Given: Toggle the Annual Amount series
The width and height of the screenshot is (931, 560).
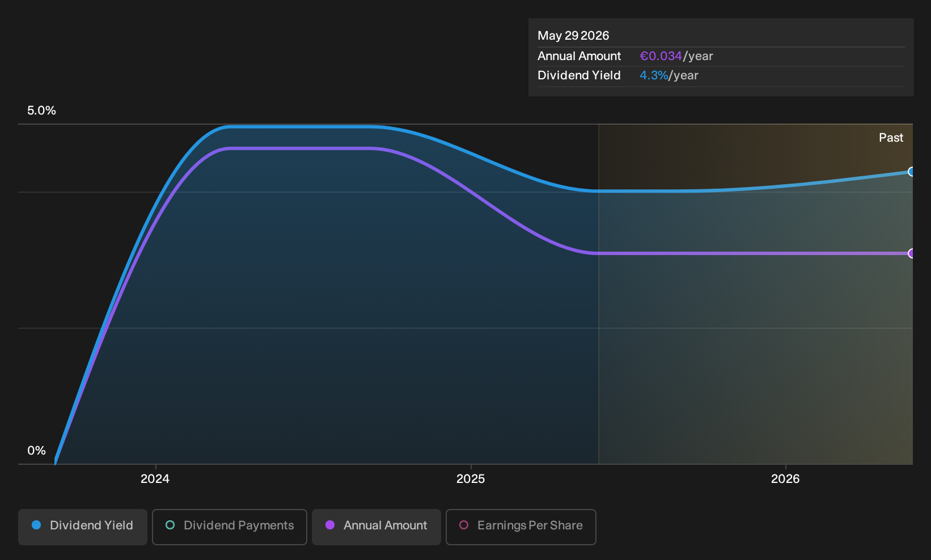Looking at the screenshot, I should click(376, 527).
